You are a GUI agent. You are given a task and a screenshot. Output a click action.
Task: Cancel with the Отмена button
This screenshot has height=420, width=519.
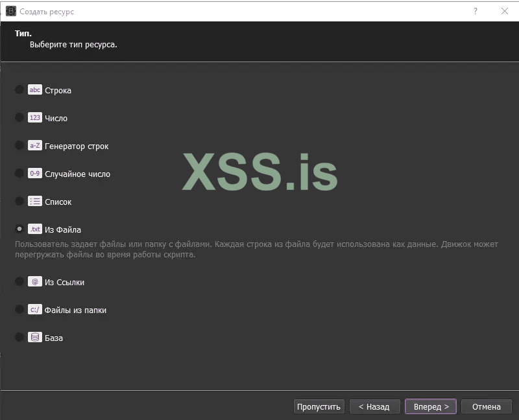[x=486, y=406]
